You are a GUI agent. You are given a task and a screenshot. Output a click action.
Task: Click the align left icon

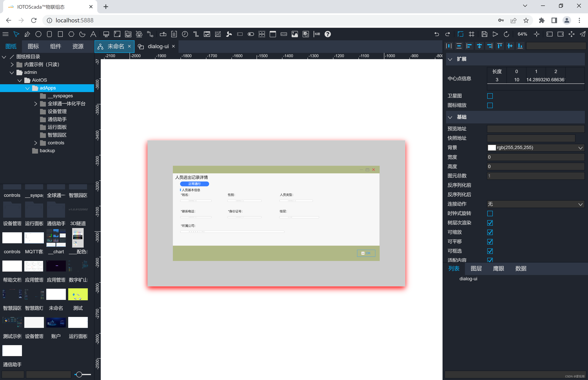(x=469, y=46)
